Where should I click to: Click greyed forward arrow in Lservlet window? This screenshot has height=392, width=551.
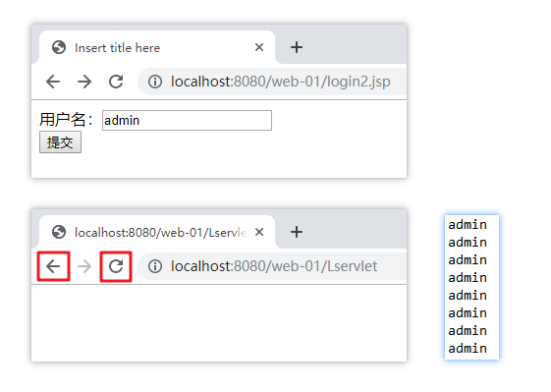(84, 266)
